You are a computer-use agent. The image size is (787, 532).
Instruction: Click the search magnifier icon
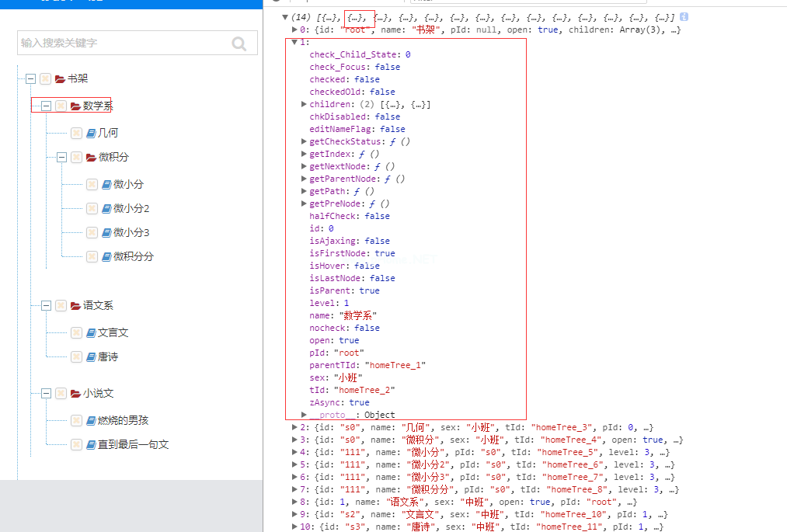pyautogui.click(x=239, y=43)
